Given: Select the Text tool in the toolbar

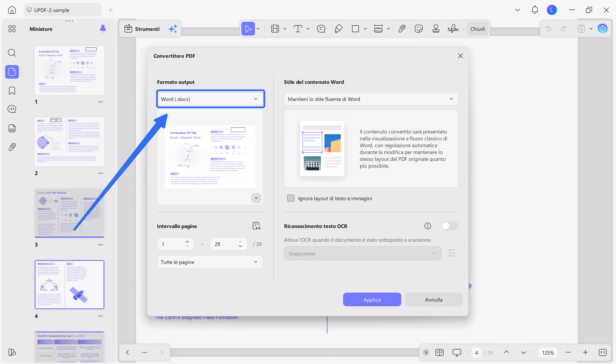Looking at the screenshot, I should (298, 29).
